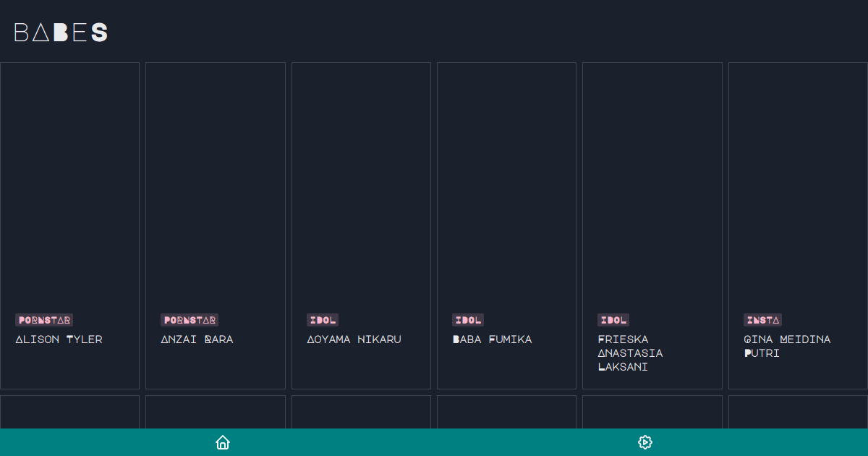
Task: Open Alison Tyler's name link
Action: [x=59, y=339]
